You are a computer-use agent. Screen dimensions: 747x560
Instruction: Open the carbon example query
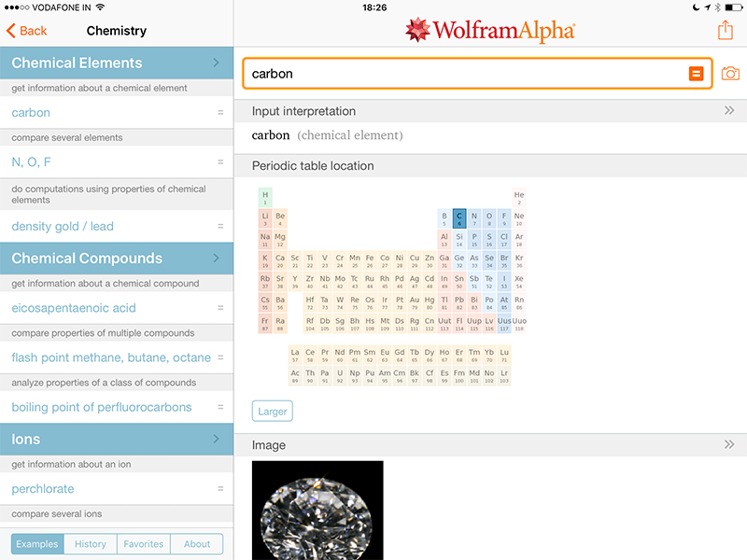pos(117,112)
